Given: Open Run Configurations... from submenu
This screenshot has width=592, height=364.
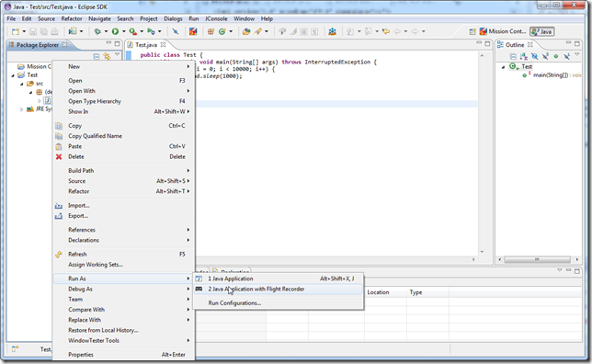Looking at the screenshot, I should coord(279,302).
